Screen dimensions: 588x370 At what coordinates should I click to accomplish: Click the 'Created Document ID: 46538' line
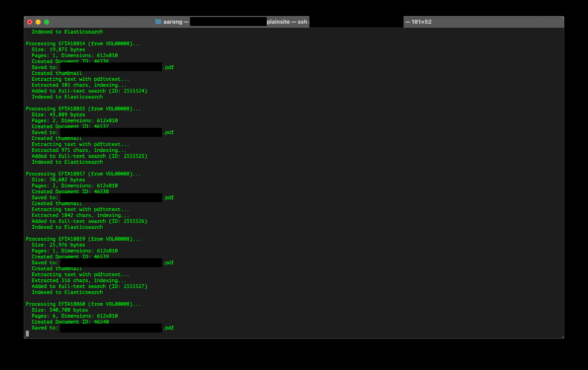point(70,192)
